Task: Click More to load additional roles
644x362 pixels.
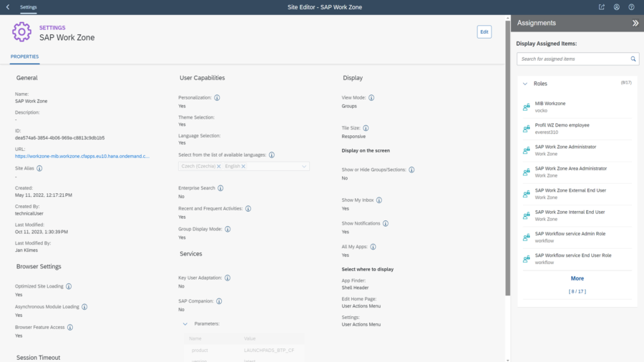Action: tap(577, 278)
